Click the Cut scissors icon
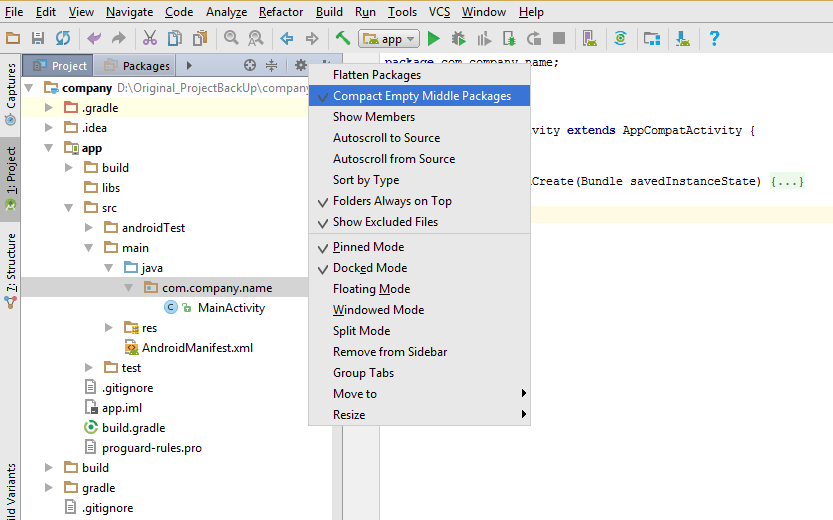Viewport: 833px width, 520px height. click(150, 38)
